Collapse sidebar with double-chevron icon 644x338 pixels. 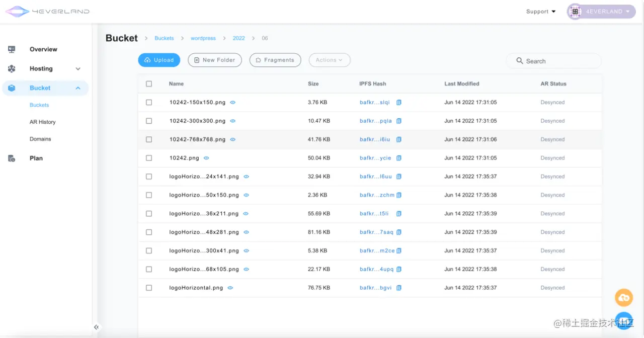pos(96,327)
